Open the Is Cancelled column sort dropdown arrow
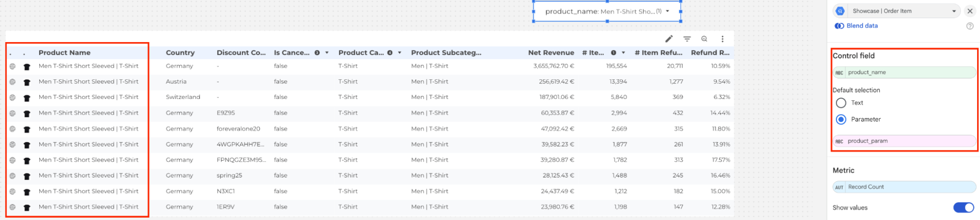This screenshot has height=220, width=980. (327, 53)
